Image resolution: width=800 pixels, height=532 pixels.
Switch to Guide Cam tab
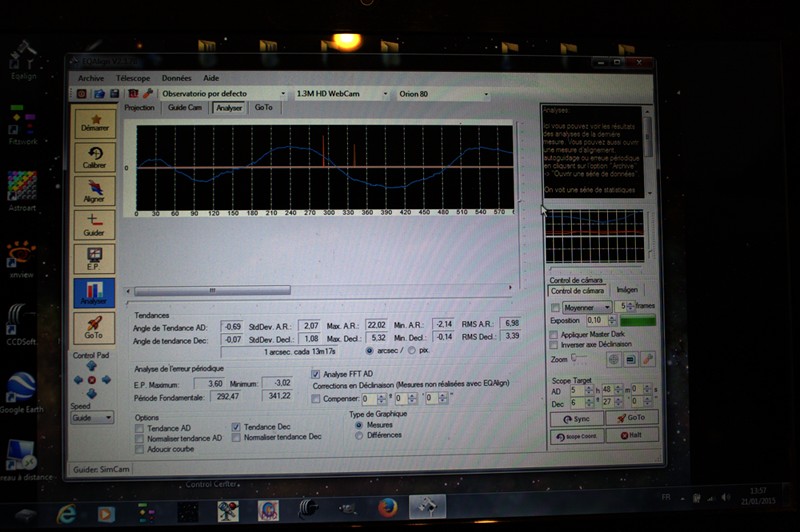click(x=185, y=108)
